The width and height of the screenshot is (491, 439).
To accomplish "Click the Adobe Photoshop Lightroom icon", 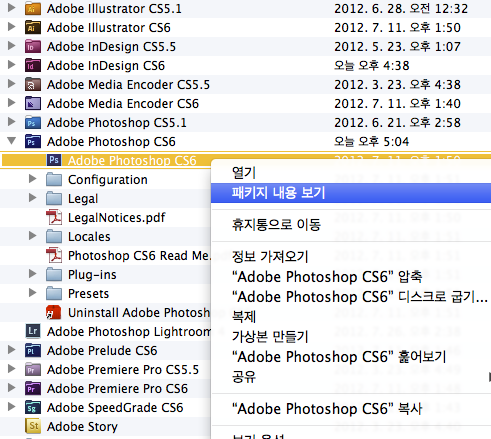I will point(33,331).
